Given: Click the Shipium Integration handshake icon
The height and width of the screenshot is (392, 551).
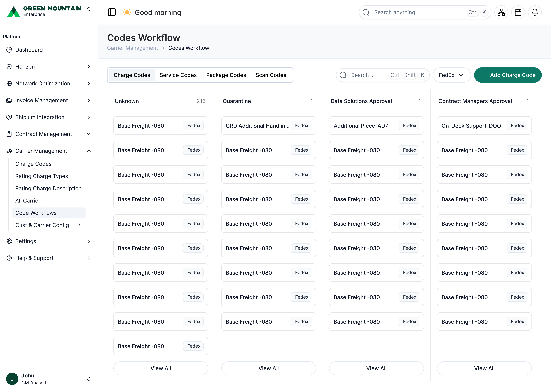Looking at the screenshot, I should (x=9, y=117).
